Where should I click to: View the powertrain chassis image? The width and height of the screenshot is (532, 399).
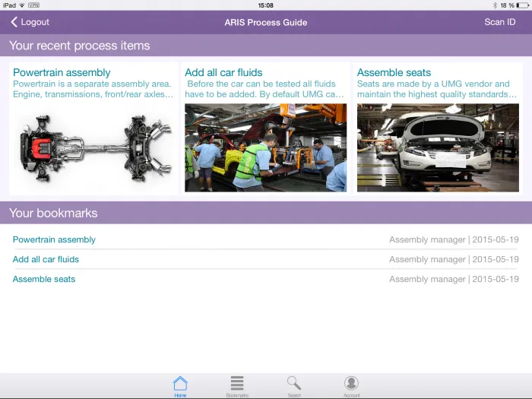(x=93, y=147)
